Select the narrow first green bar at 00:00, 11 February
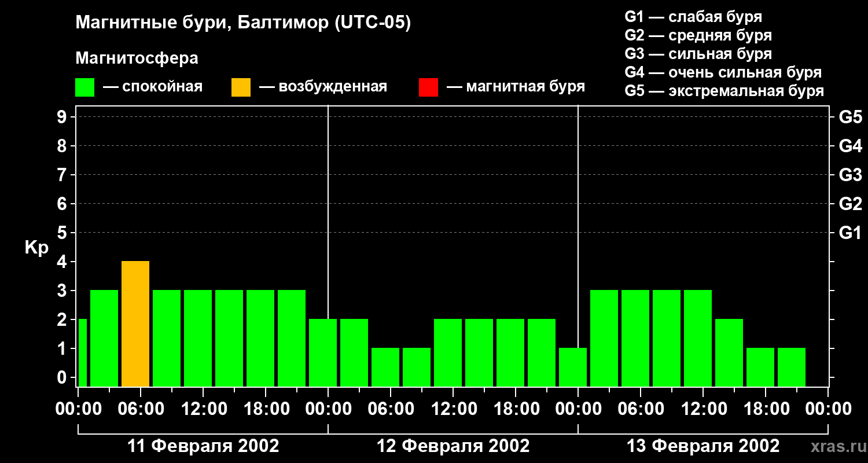 (82, 352)
